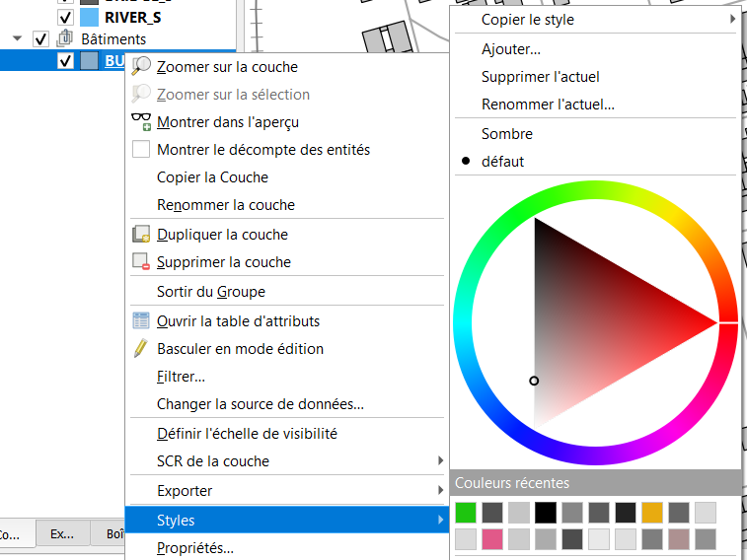Collapse the Bâtiments group
The width and height of the screenshot is (747, 560).
point(18,38)
